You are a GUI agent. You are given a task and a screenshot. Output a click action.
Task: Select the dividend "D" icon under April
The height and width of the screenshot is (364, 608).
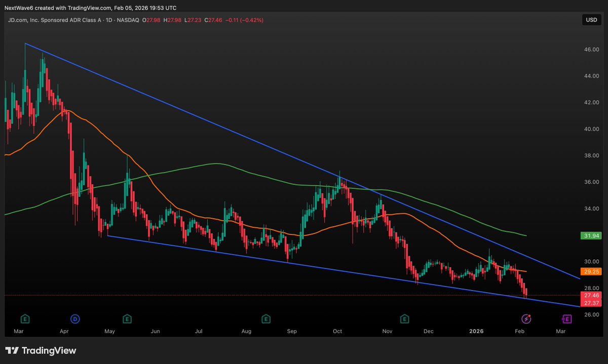[x=74, y=319]
